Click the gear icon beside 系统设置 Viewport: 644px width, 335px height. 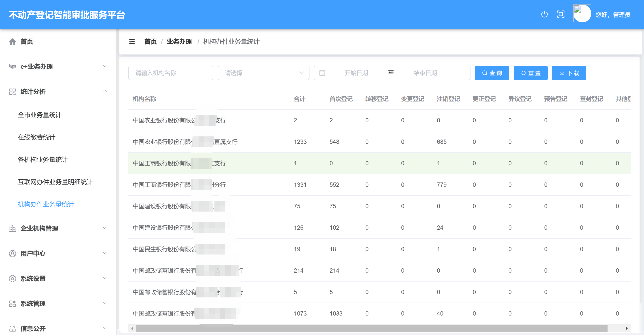coord(13,278)
